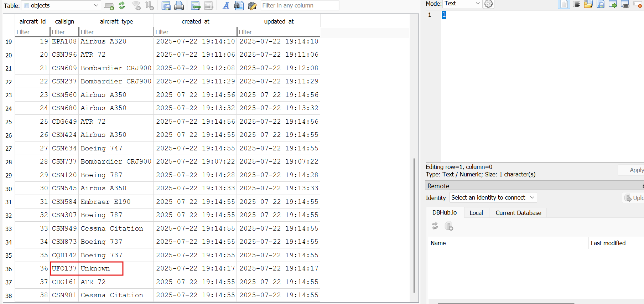The height and width of the screenshot is (304, 644).
Task: Open the save table as export icon
Action: pos(166,6)
